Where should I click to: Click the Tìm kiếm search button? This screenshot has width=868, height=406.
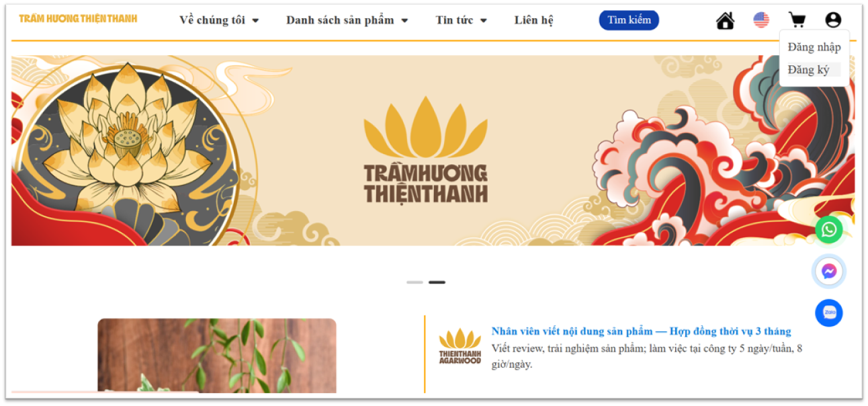click(x=629, y=20)
